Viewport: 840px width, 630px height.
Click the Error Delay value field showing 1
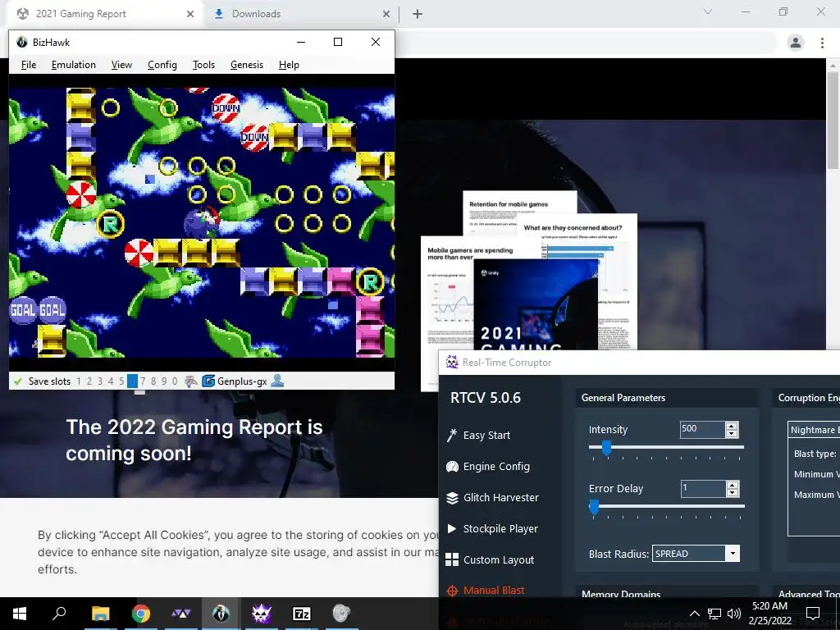[703, 489]
